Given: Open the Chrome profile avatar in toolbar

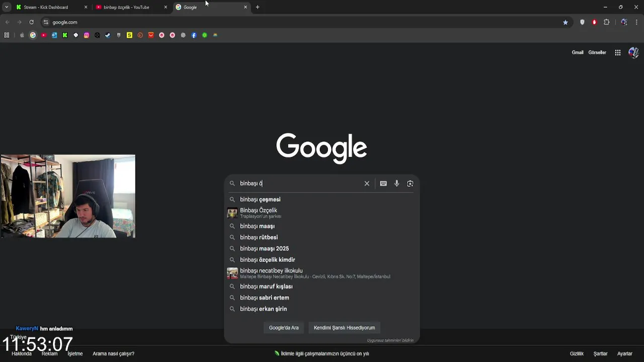Looking at the screenshot, I should [x=624, y=22].
